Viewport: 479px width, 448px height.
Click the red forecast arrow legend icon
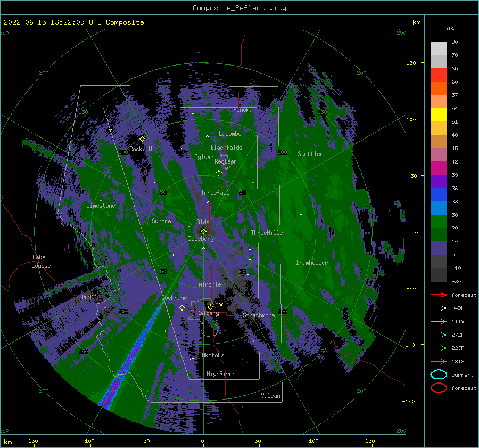(x=439, y=295)
